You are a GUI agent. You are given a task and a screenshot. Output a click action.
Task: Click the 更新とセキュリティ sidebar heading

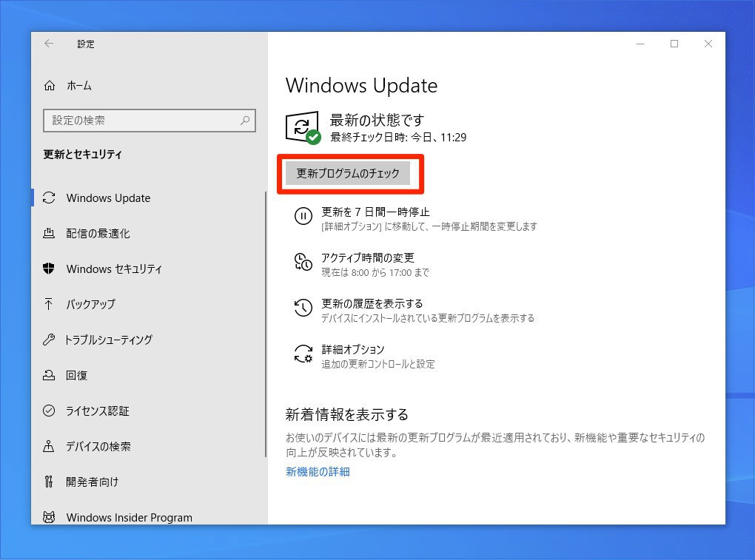pyautogui.click(x=82, y=155)
